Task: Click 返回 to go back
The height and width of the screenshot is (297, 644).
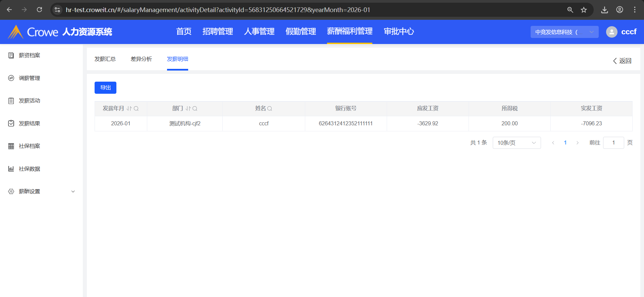Action: point(622,61)
